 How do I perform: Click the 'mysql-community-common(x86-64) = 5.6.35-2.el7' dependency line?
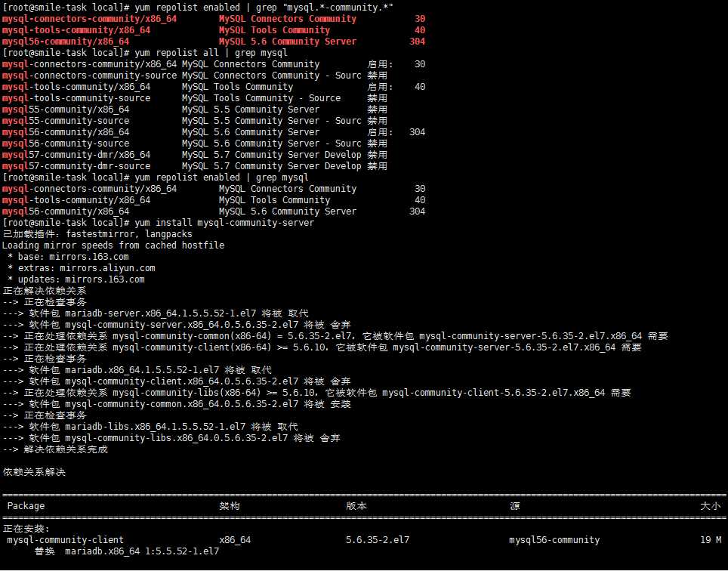click(x=335, y=336)
